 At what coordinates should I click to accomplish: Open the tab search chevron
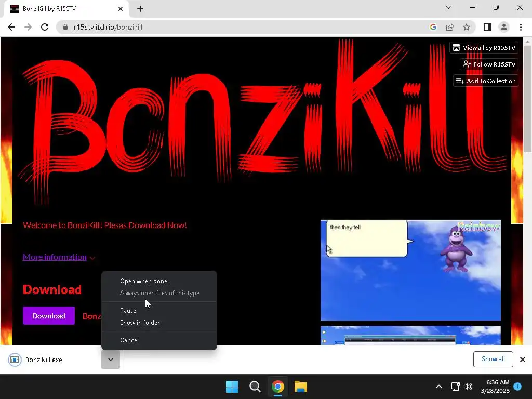(448, 7)
